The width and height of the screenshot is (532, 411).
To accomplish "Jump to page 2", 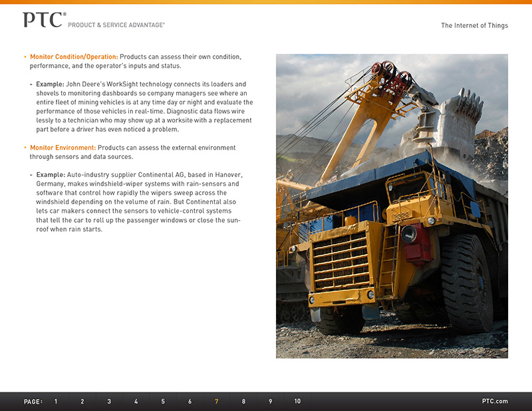I will (x=82, y=402).
